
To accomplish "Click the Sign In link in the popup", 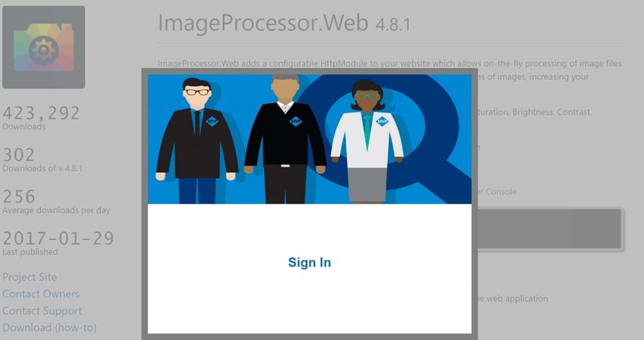I will click(x=309, y=262).
